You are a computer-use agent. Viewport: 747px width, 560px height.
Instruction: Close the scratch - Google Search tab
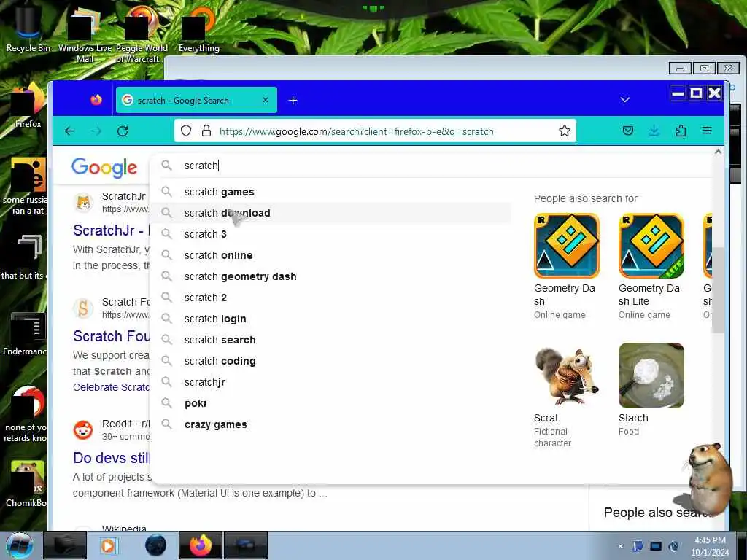[x=266, y=100]
